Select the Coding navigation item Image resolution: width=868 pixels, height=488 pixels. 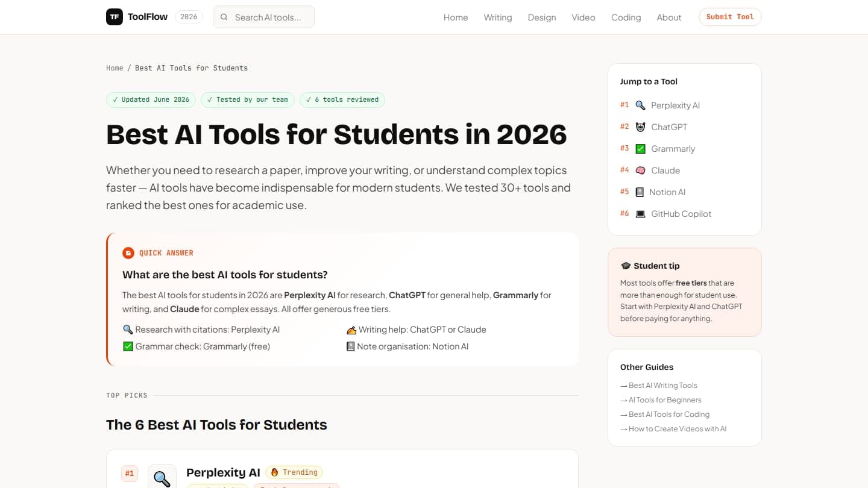pos(626,17)
